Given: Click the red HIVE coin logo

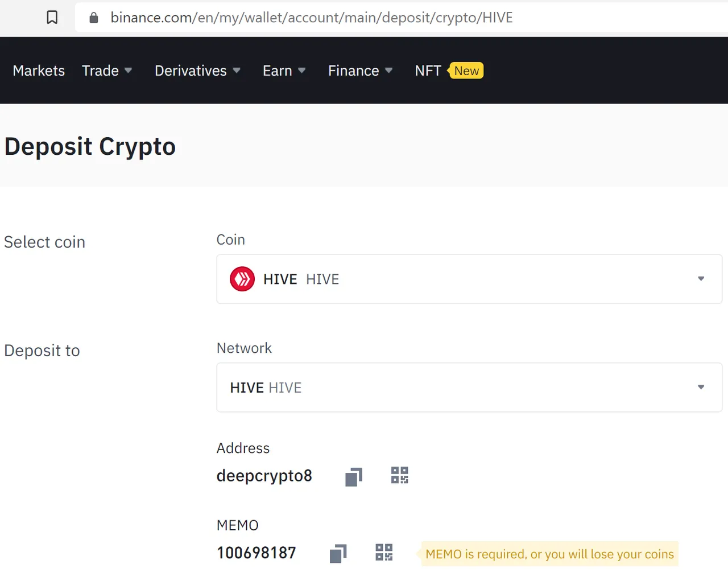Looking at the screenshot, I should 242,279.
